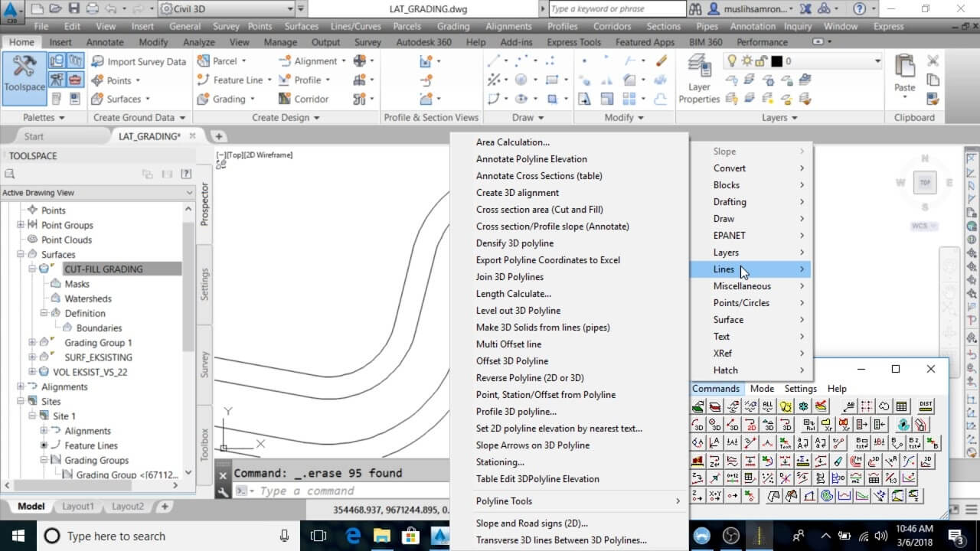Click the add layout plus button
980x551 pixels.
click(164, 506)
